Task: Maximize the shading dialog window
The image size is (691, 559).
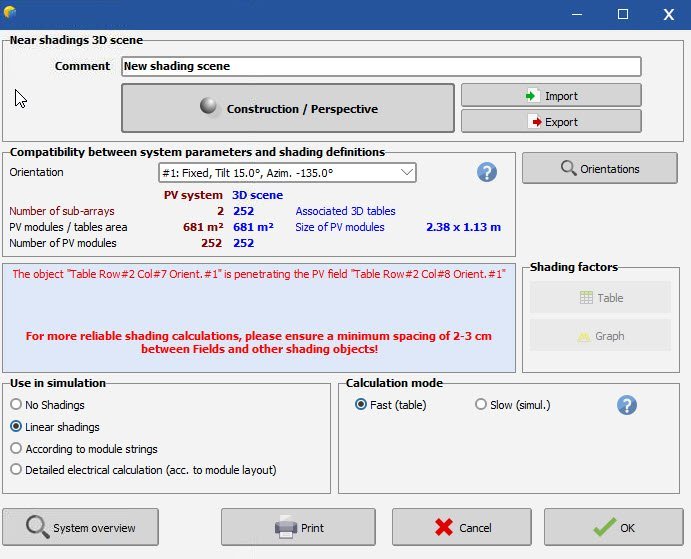Action: pos(623,14)
